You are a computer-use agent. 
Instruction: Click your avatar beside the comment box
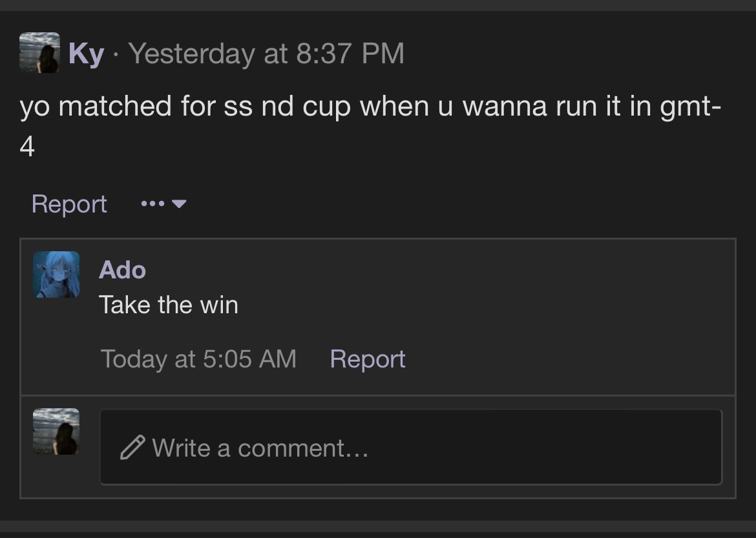pos(56,431)
